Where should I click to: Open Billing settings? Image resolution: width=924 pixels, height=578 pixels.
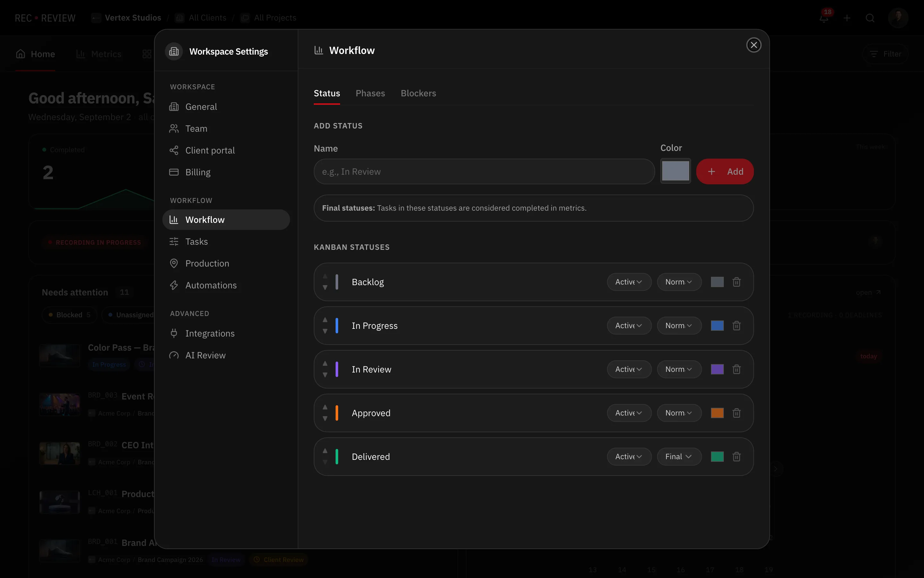coord(226,172)
